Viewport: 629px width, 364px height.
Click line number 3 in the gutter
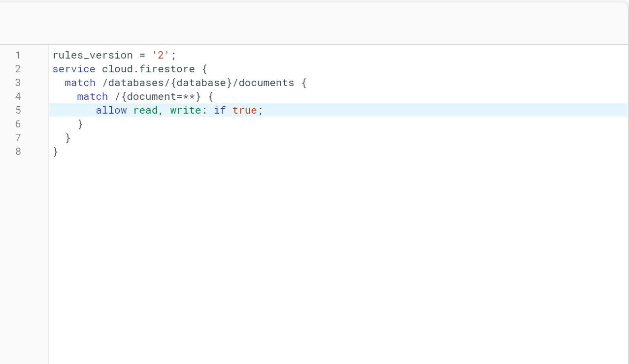pos(18,83)
